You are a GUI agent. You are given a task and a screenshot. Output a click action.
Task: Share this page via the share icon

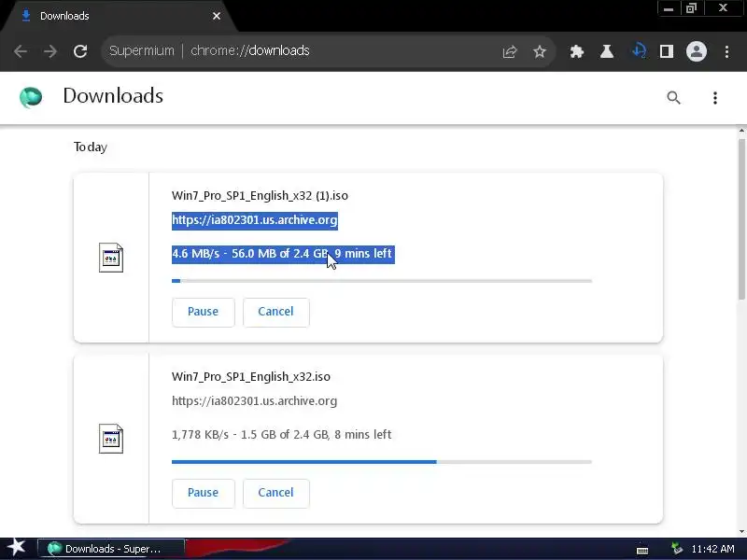click(509, 51)
